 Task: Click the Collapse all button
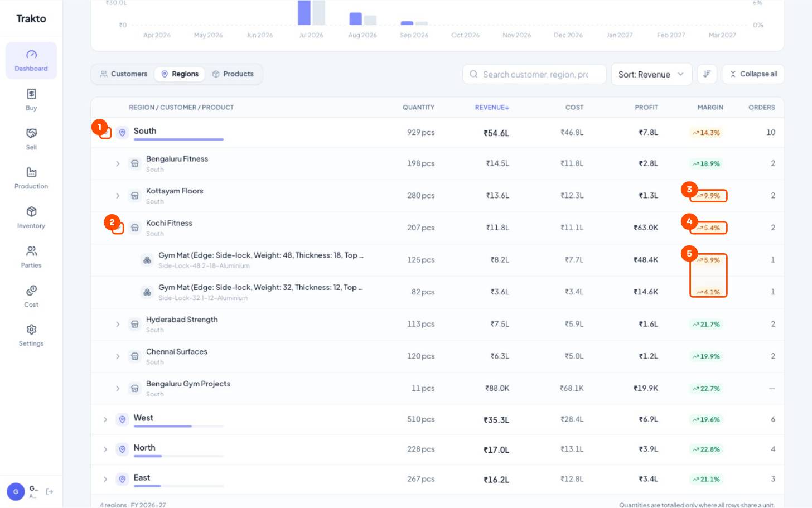pos(753,74)
